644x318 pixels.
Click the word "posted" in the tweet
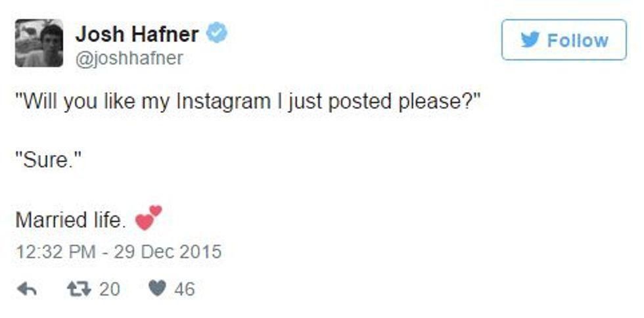351,102
